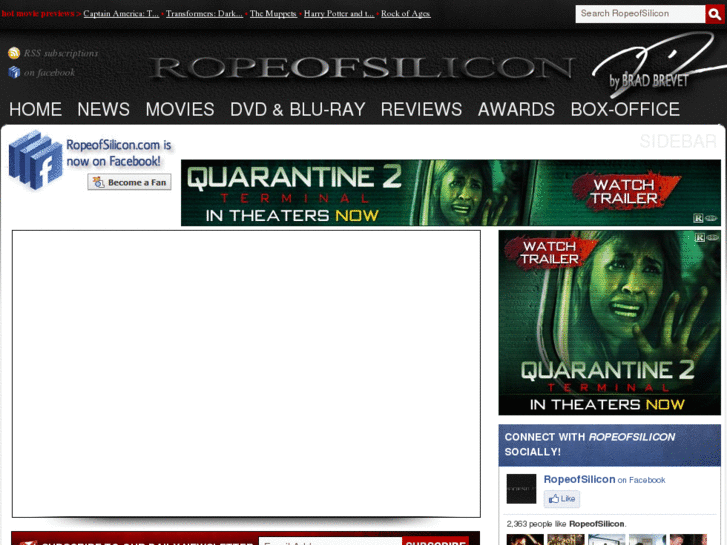The image size is (727, 545).
Task: Open the AWARDS section
Action: pyautogui.click(x=516, y=109)
